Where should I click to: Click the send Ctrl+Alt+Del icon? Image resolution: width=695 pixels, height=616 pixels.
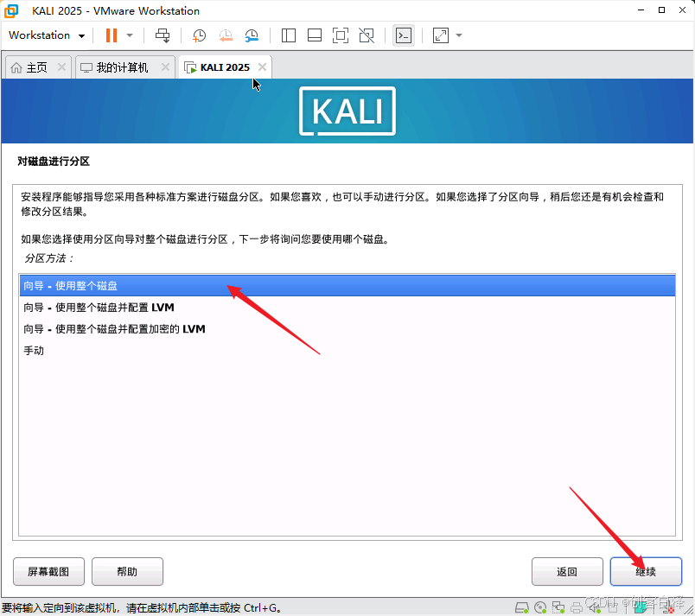tap(163, 35)
